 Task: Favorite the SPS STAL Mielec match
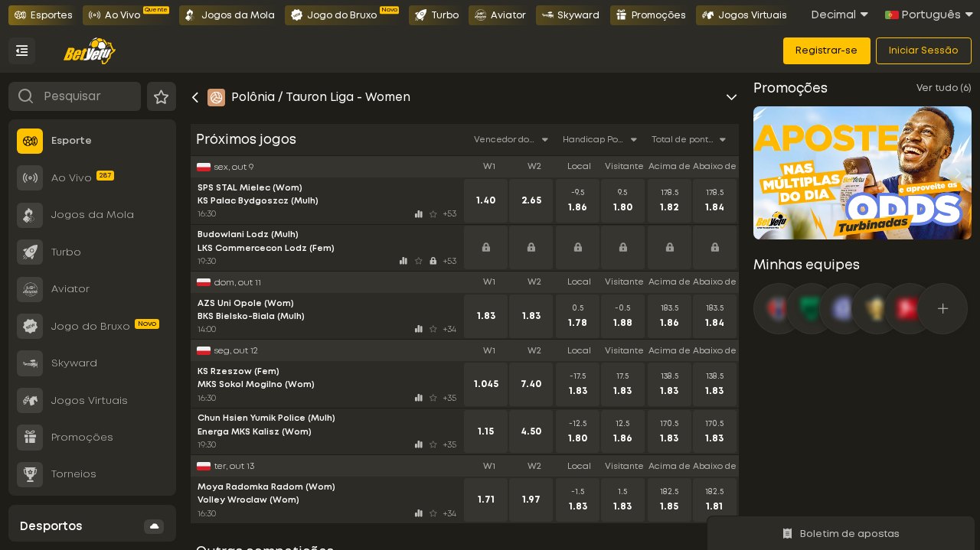433,214
